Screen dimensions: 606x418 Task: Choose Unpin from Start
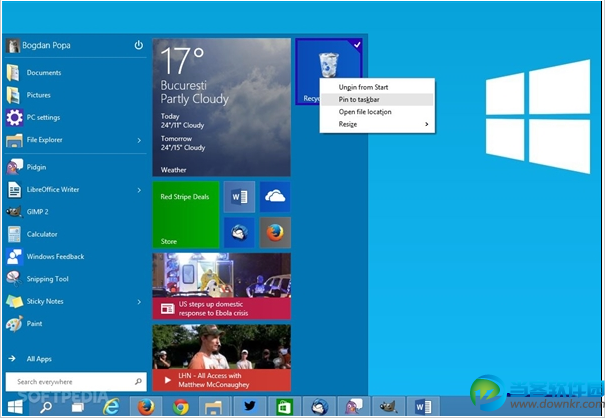click(363, 87)
